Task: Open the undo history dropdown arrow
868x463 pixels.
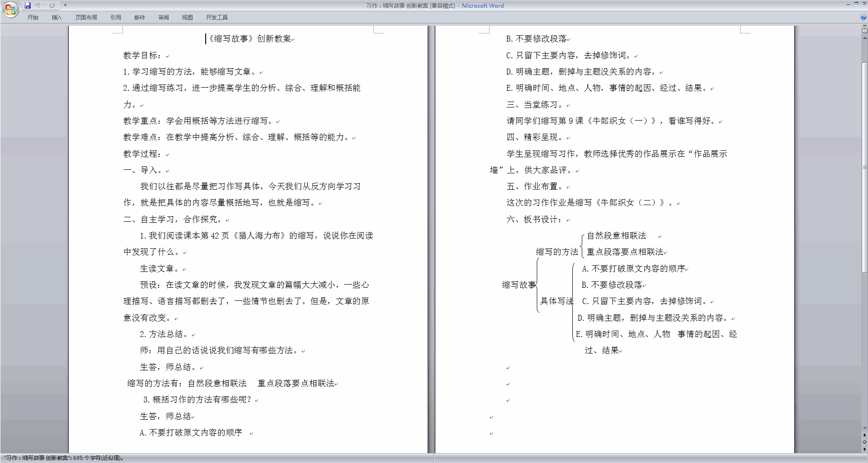Action: [44, 5]
